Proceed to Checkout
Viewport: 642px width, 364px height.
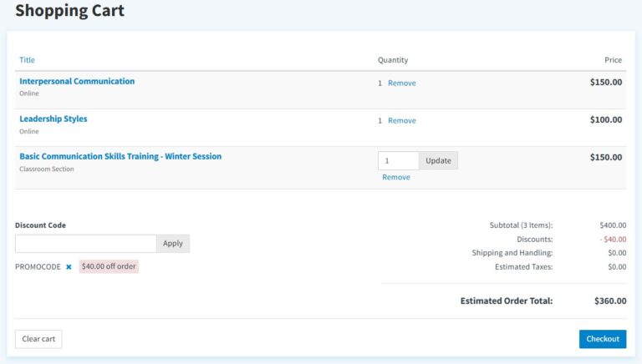[602, 339]
